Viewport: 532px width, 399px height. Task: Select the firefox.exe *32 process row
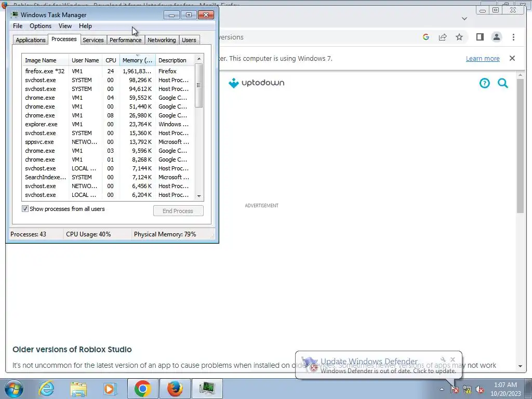[108, 71]
